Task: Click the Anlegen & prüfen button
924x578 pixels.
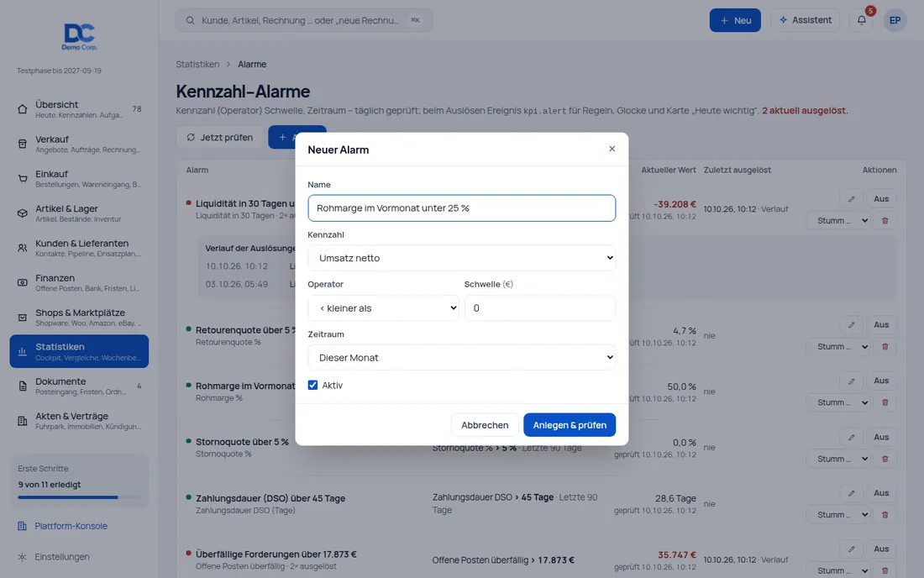Action: pos(570,425)
